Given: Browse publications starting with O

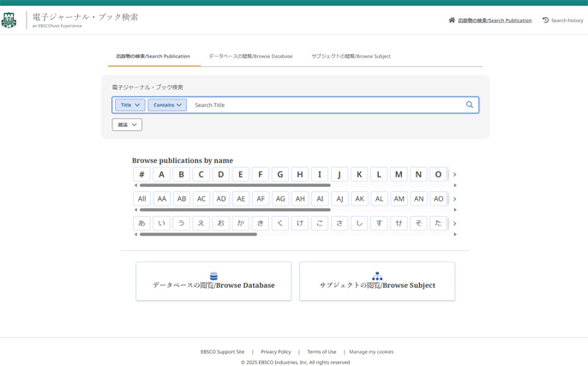Looking at the screenshot, I should (x=438, y=174).
